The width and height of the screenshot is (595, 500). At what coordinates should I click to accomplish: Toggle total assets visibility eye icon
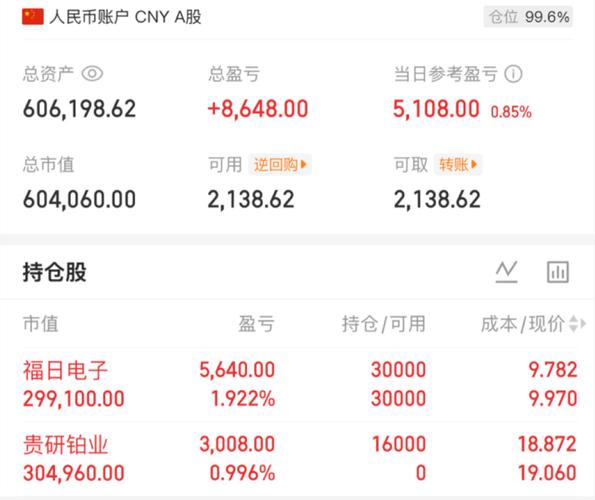tap(92, 73)
